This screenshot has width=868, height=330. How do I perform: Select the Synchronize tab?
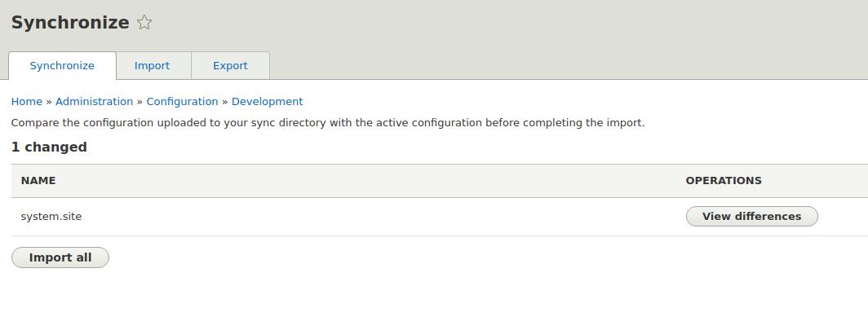[x=62, y=66]
